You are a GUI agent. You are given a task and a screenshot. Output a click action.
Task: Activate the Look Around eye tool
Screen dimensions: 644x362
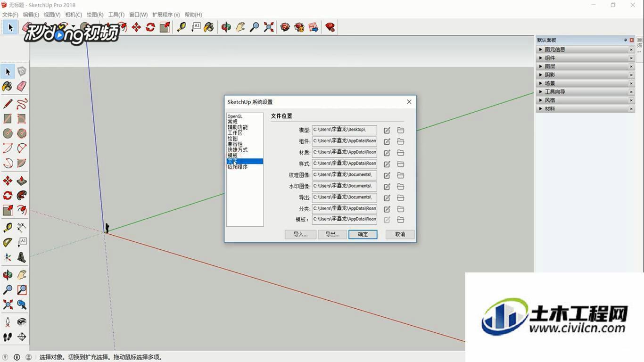pyautogui.click(x=22, y=322)
